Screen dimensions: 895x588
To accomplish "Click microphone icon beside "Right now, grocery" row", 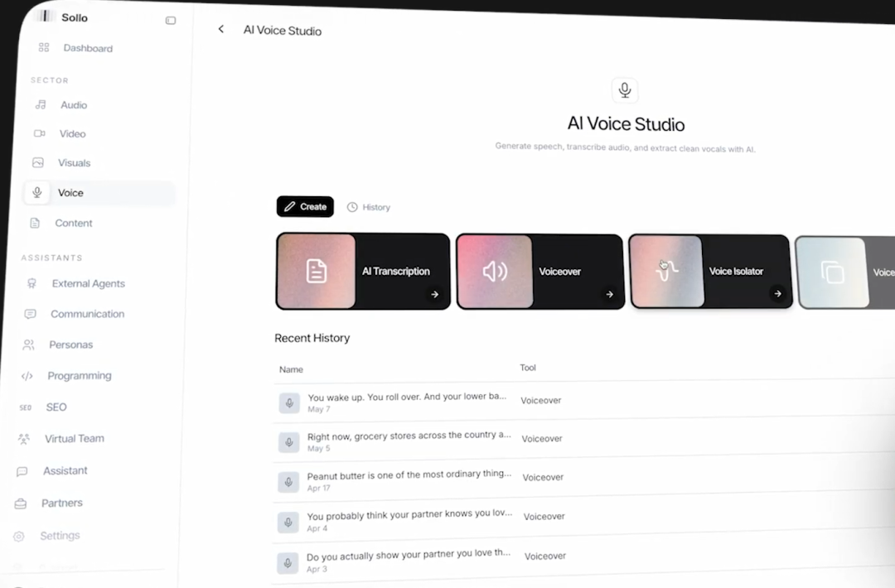I will (289, 442).
